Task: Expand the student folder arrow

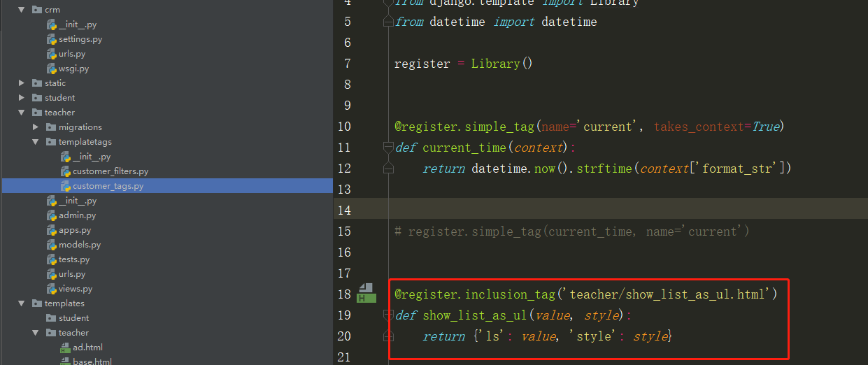Action: pos(22,98)
